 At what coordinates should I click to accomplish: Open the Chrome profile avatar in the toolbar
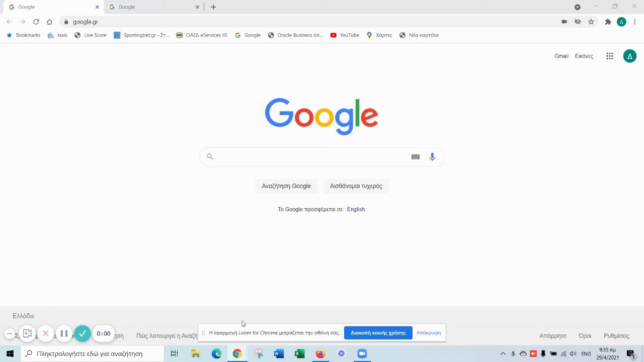point(621,22)
